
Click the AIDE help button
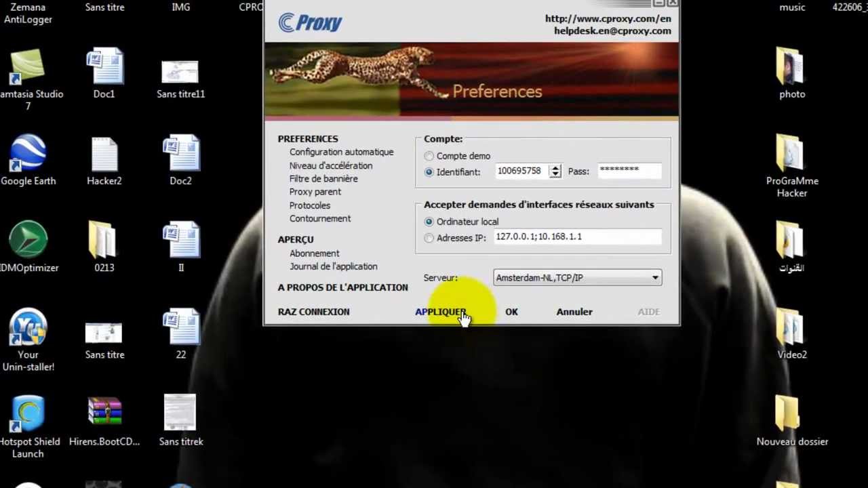coord(648,312)
